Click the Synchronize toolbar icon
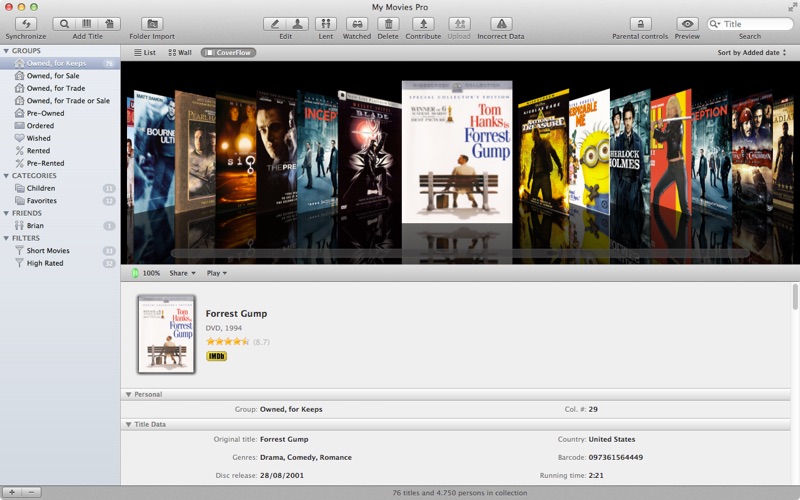 26,23
